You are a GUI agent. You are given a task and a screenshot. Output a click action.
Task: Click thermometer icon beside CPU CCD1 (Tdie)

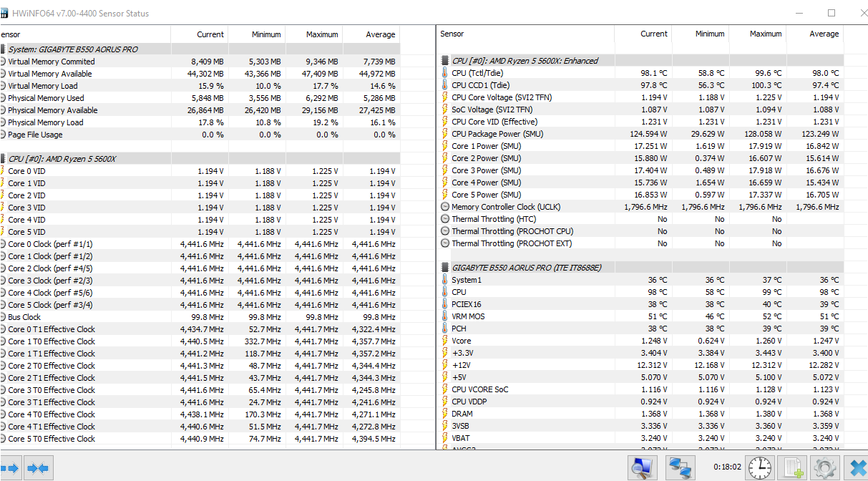coord(445,85)
